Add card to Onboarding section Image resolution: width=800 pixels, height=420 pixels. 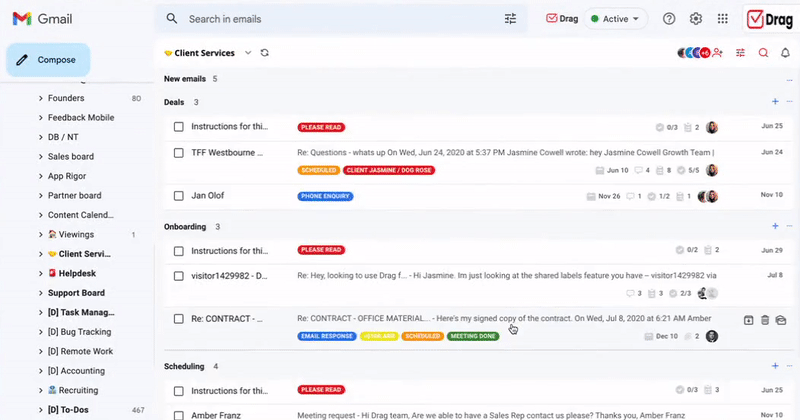click(x=775, y=226)
